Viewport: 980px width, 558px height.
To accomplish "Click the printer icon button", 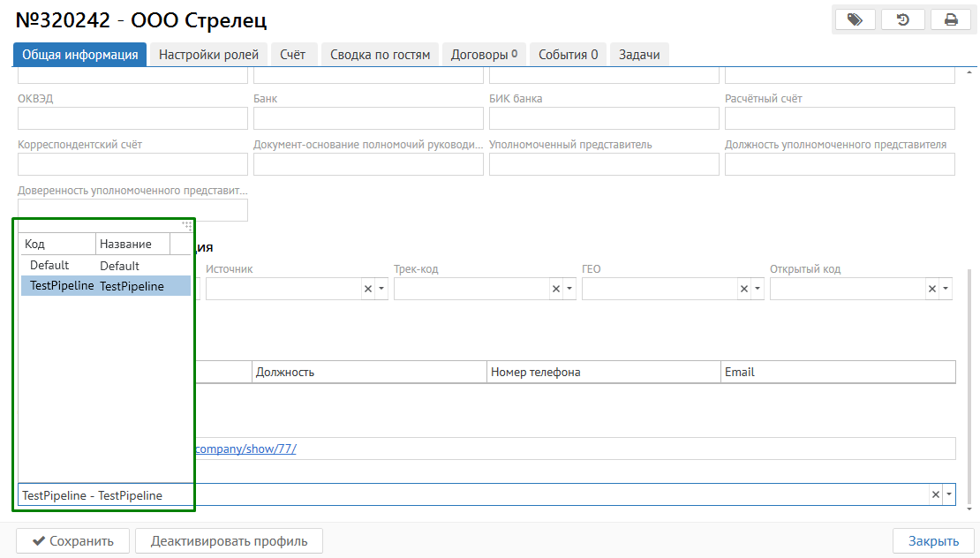I will [x=951, y=19].
